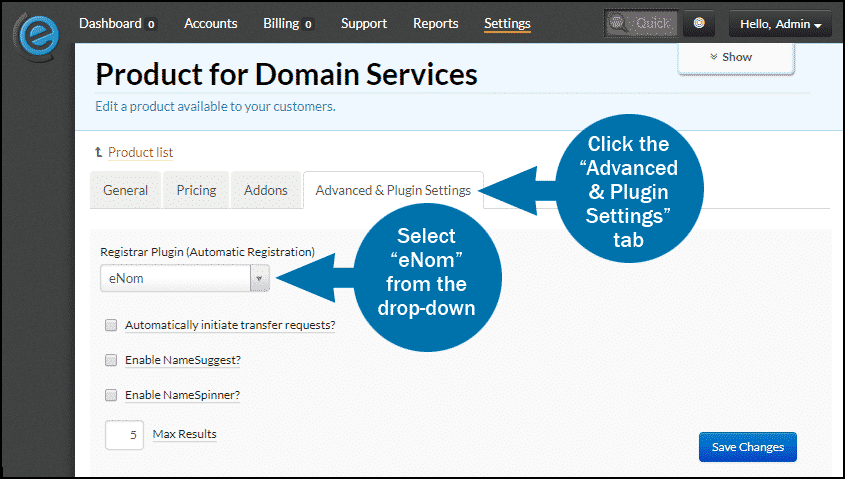
Task: Expand the Show panel toggle
Action: click(736, 57)
